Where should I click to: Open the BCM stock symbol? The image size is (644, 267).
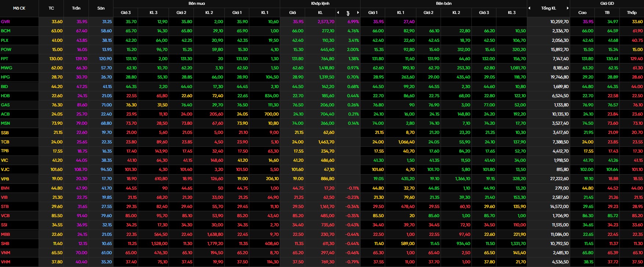pos(6,31)
